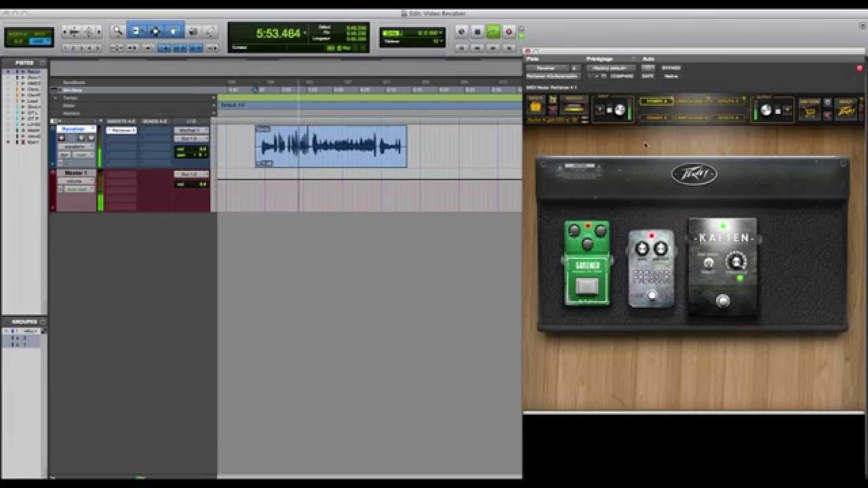Screen dimensions: 868x488
Task: Stop playback in the transport
Action: tap(477, 31)
